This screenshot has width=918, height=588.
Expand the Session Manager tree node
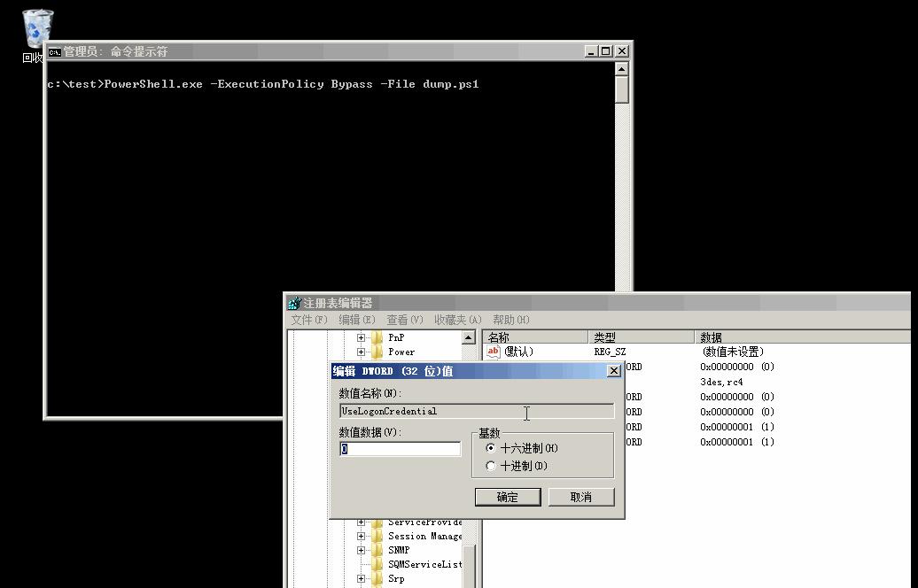(x=361, y=536)
